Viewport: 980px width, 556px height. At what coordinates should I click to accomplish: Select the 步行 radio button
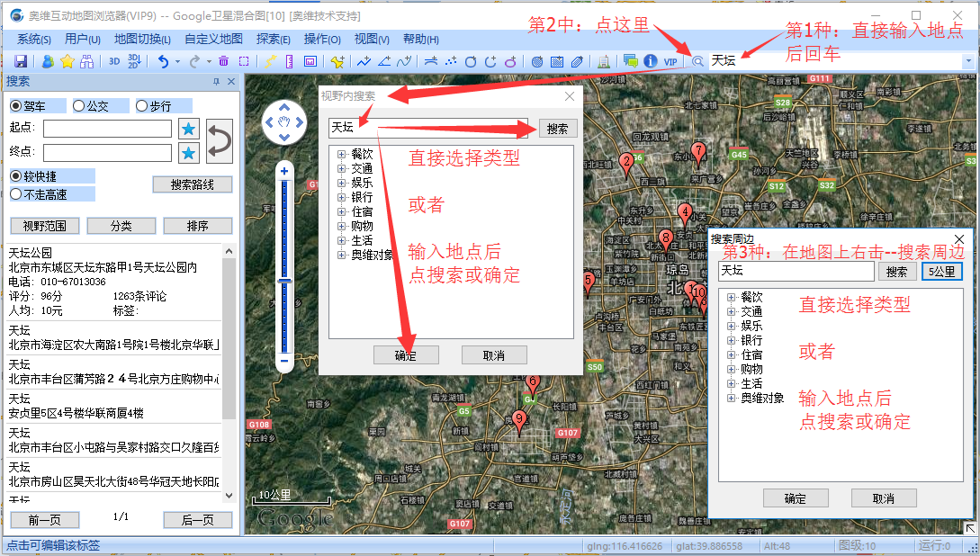142,106
